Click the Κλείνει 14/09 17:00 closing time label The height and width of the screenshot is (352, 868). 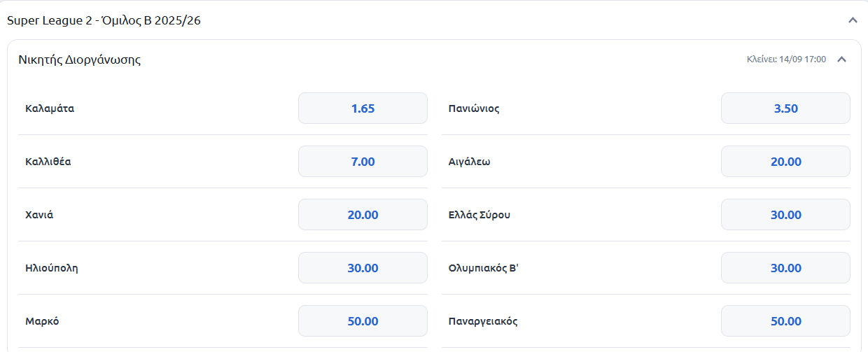(786, 59)
